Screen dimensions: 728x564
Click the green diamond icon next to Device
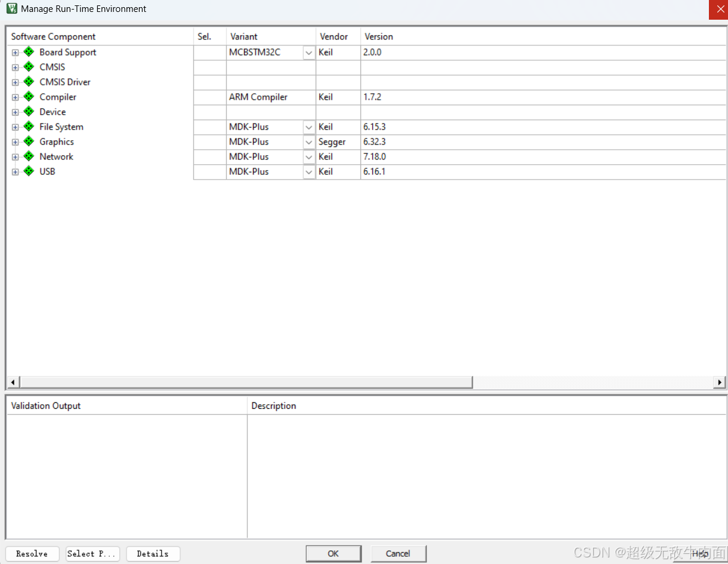[x=29, y=112]
